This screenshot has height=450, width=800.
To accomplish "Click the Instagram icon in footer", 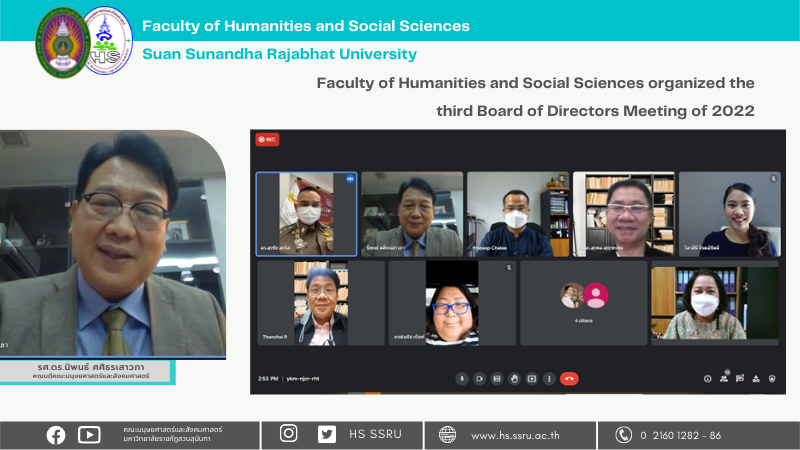I will (289, 434).
